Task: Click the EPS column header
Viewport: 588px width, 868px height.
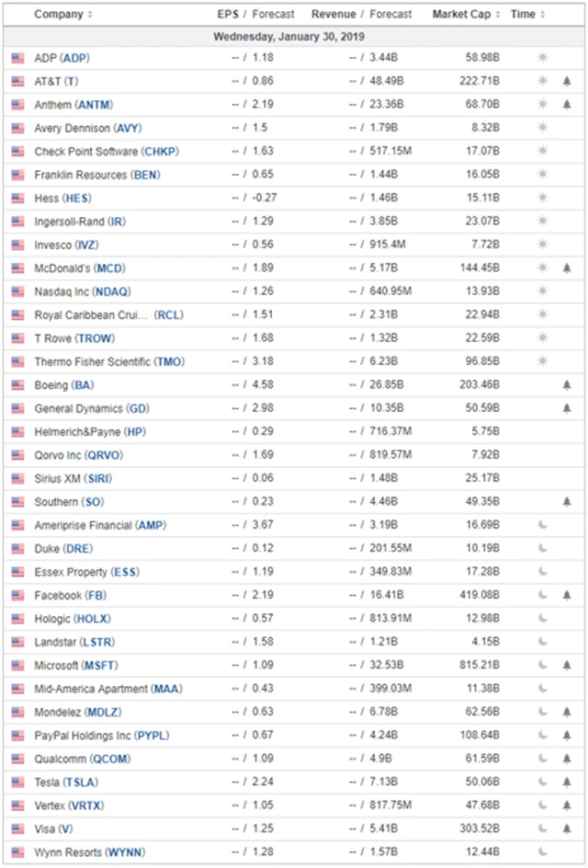Action: click(x=228, y=15)
